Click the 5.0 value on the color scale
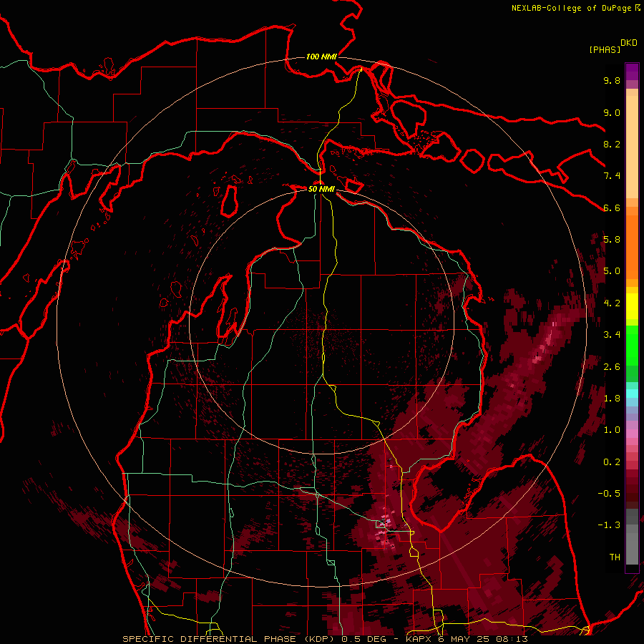The image size is (644, 644). [x=612, y=271]
